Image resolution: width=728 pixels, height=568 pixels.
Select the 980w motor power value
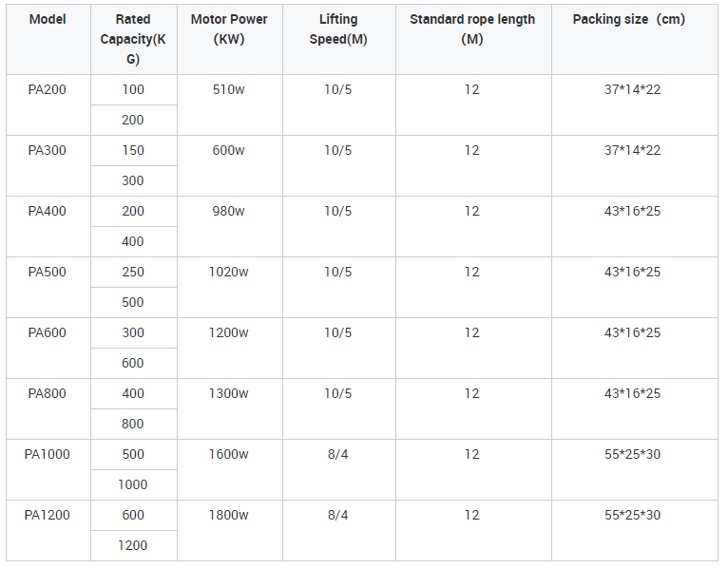tap(229, 211)
